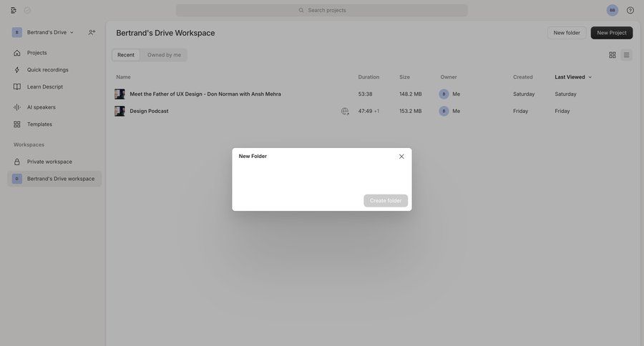Select Bertrand's Drive workspace in sidebar

(54, 179)
